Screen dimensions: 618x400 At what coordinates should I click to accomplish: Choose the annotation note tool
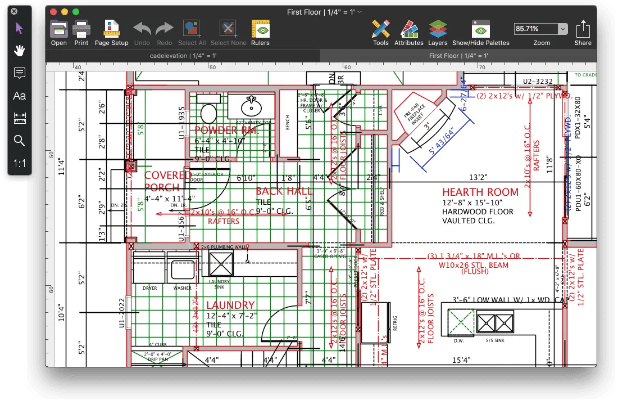pos(19,73)
